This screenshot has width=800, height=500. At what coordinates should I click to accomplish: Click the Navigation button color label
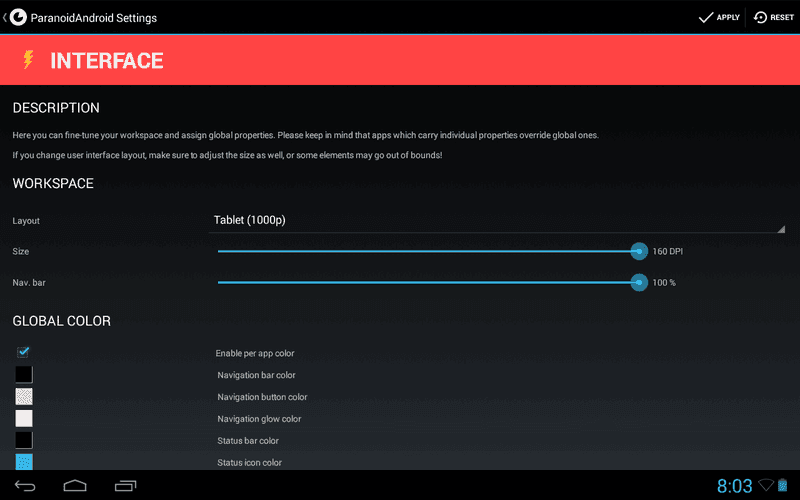tap(262, 397)
